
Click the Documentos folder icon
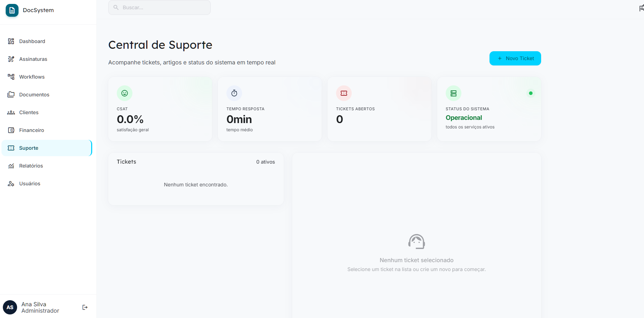click(11, 95)
